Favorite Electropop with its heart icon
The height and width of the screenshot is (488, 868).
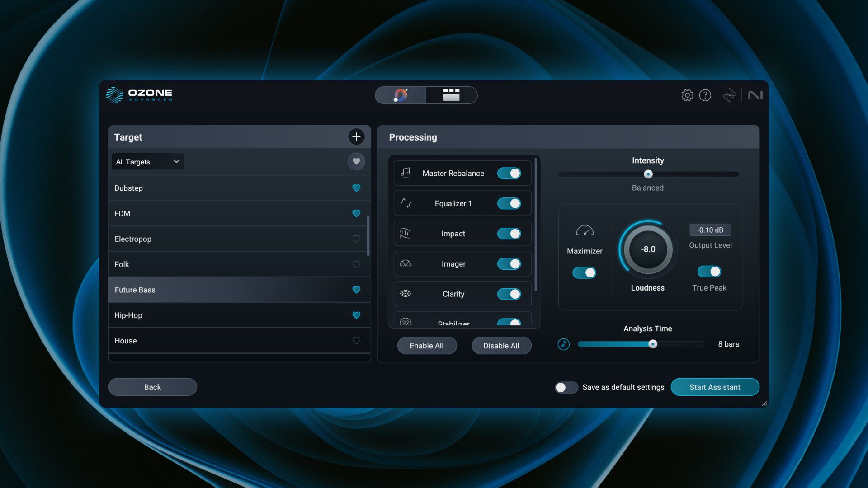356,239
